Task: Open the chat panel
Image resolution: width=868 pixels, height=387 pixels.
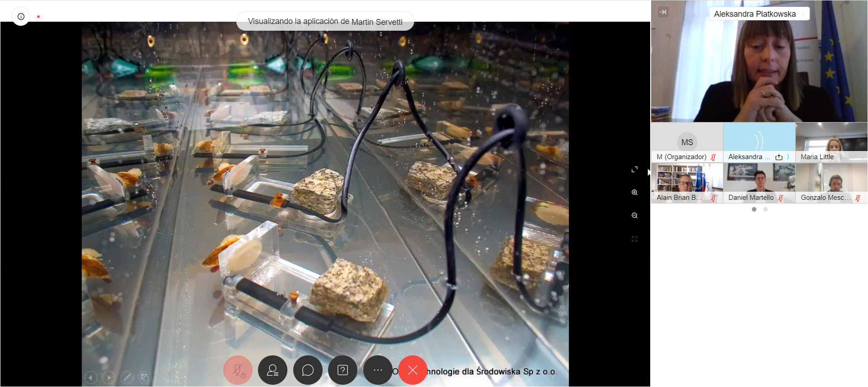Action: (x=308, y=370)
